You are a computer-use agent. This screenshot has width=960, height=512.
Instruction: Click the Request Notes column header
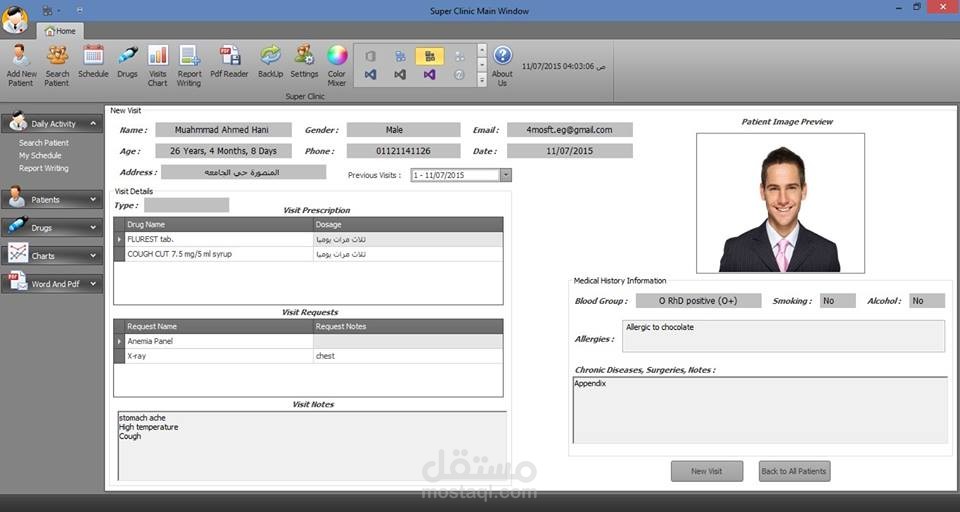coord(408,326)
